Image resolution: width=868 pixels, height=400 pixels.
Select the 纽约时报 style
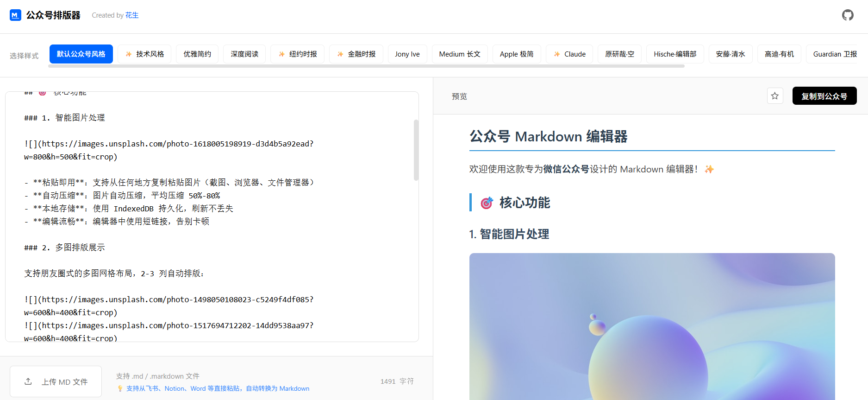coord(297,54)
